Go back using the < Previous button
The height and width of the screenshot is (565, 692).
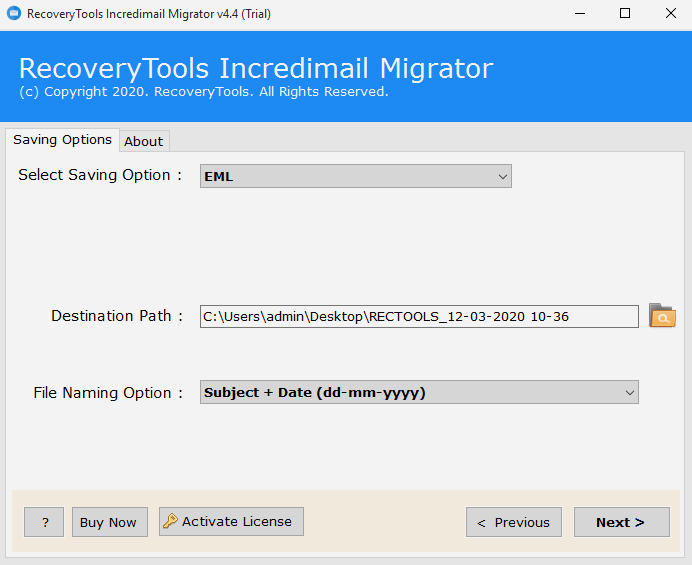513,522
